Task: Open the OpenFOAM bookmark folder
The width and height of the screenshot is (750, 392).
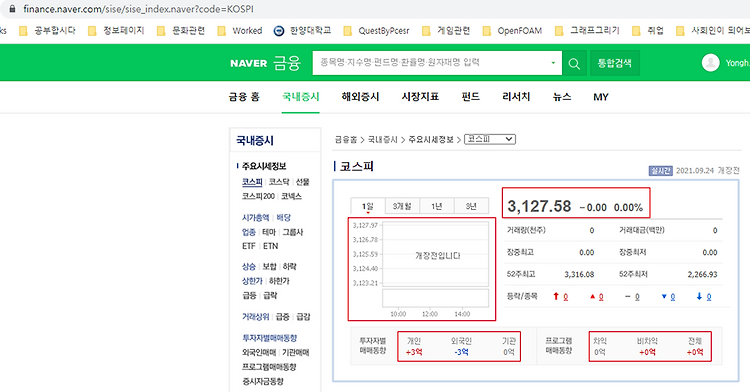Action: point(512,31)
